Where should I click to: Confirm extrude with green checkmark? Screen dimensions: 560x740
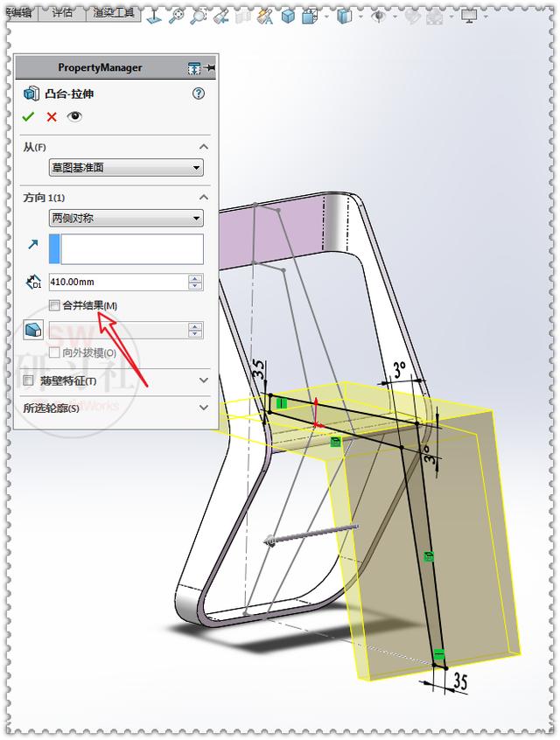click(x=28, y=116)
